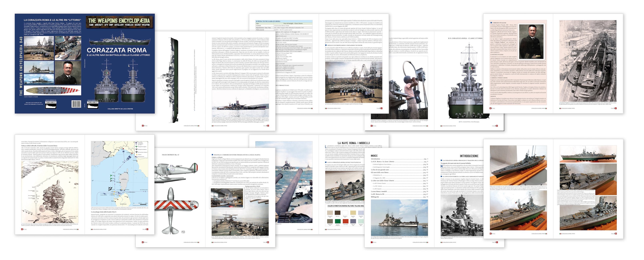Select the red-hulled ship plan on the back cover

point(53,91)
